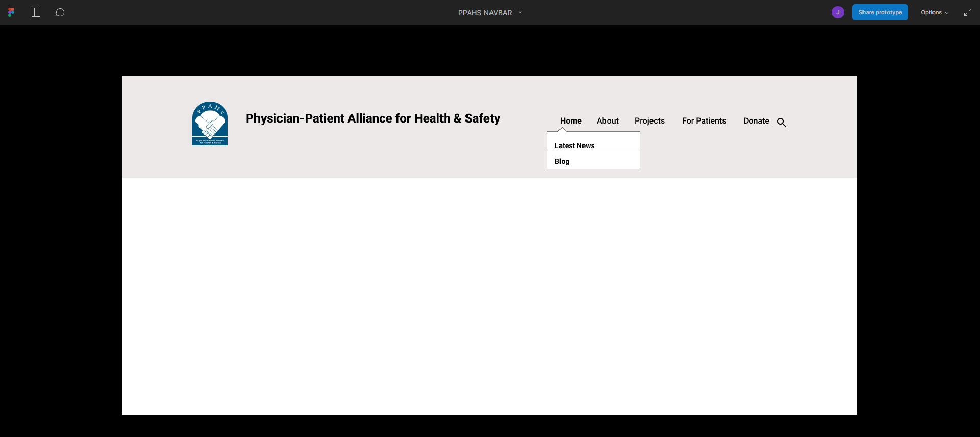Open the Options dropdown menu
This screenshot has height=437, width=980.
pyautogui.click(x=935, y=13)
